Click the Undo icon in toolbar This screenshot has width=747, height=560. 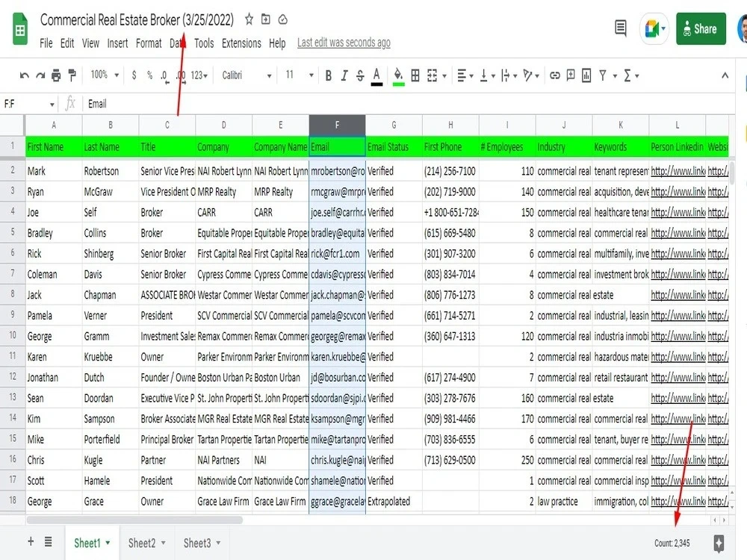(25, 75)
